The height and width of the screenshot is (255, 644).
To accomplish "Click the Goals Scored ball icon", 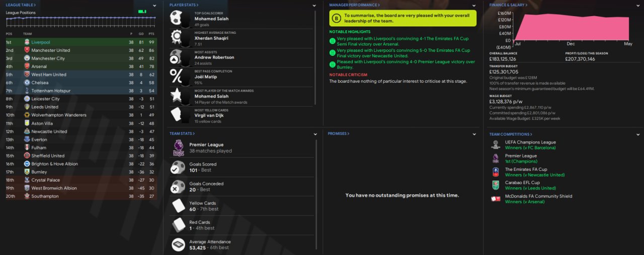I will [179, 167].
